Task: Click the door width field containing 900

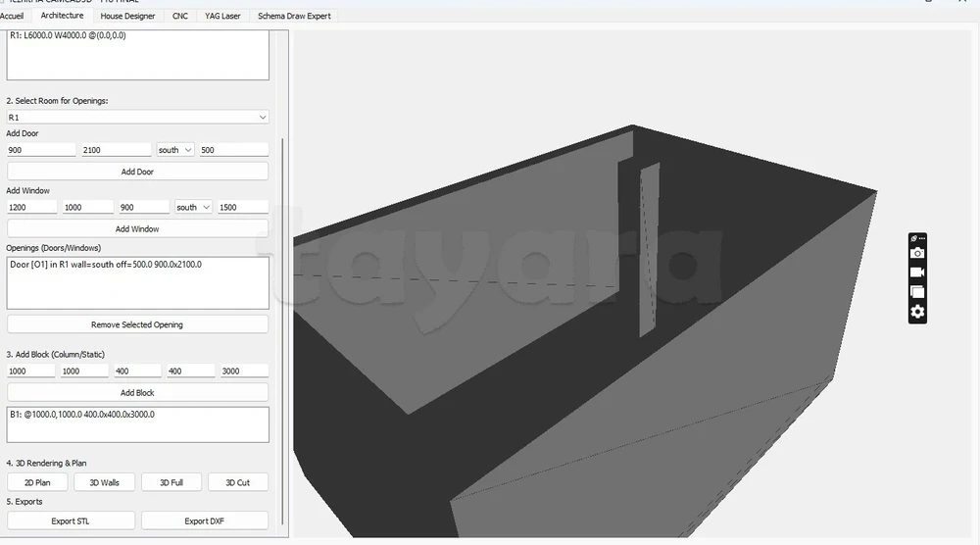Action: pos(40,150)
